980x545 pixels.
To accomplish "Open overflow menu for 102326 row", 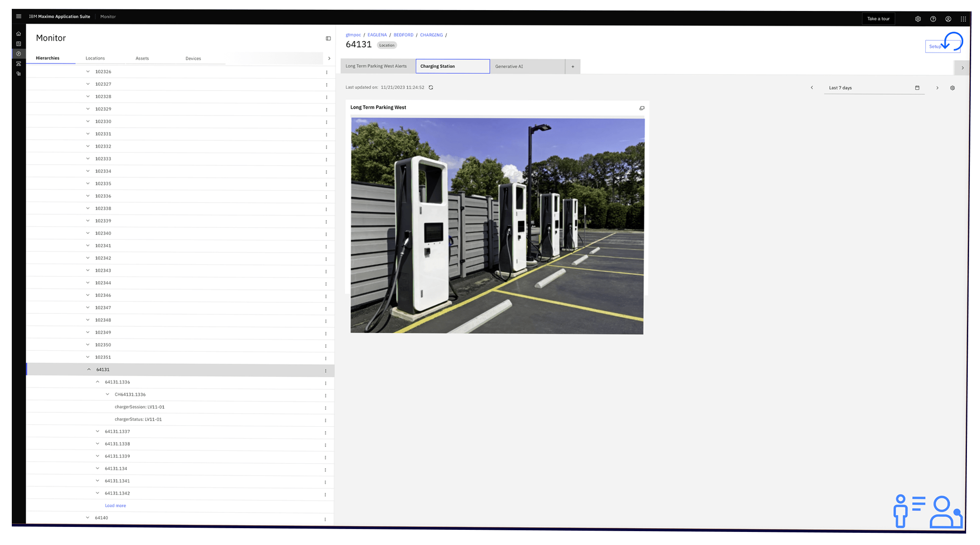I will tap(326, 72).
